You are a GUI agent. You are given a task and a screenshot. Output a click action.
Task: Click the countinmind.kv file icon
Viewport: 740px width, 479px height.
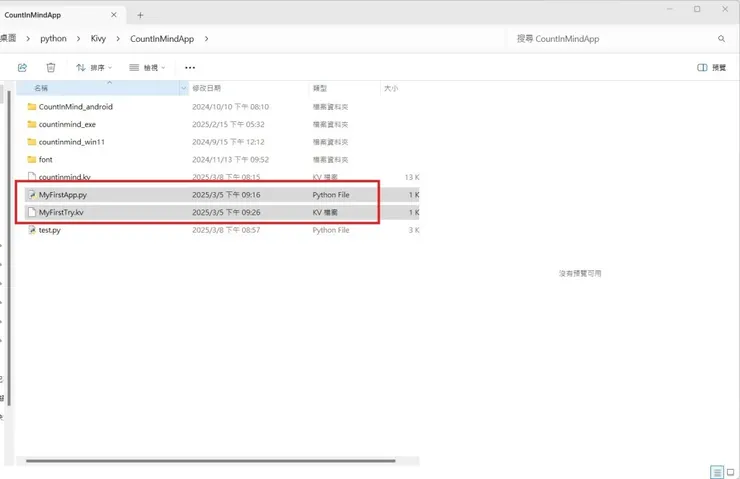(x=32, y=177)
